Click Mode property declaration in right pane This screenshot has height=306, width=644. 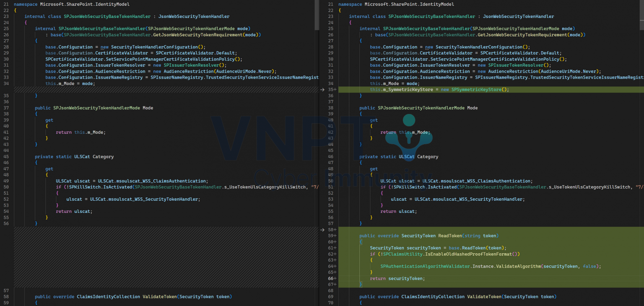coord(418,108)
